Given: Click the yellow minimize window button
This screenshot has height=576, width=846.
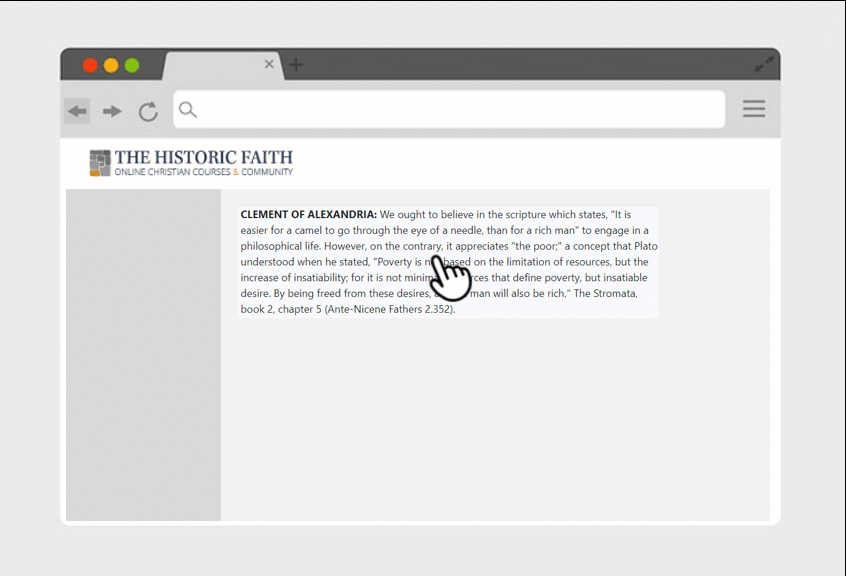Looking at the screenshot, I should pyautogui.click(x=111, y=66).
